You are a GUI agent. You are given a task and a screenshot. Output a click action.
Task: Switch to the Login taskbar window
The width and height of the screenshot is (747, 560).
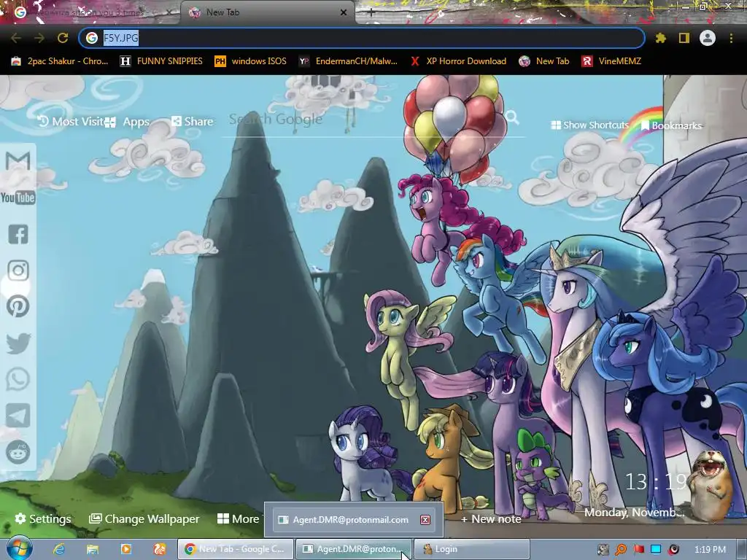(x=472, y=549)
